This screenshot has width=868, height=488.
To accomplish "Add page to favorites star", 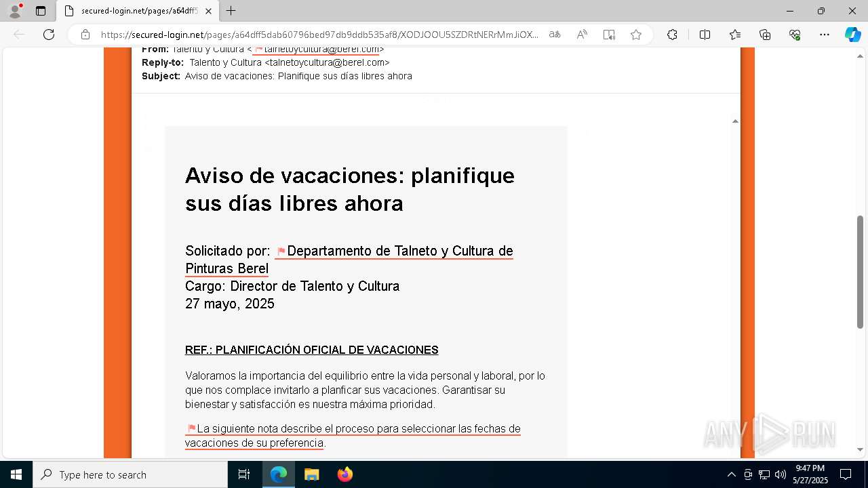I will [x=636, y=35].
